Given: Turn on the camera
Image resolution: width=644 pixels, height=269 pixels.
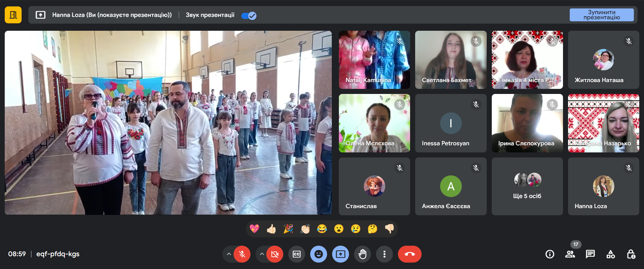Looking at the screenshot, I should (x=275, y=254).
